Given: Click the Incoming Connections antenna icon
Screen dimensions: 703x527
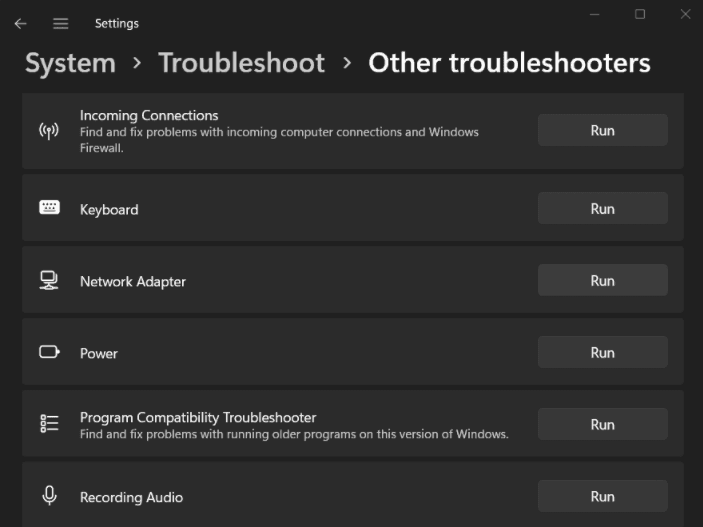Looking at the screenshot, I should (x=49, y=131).
